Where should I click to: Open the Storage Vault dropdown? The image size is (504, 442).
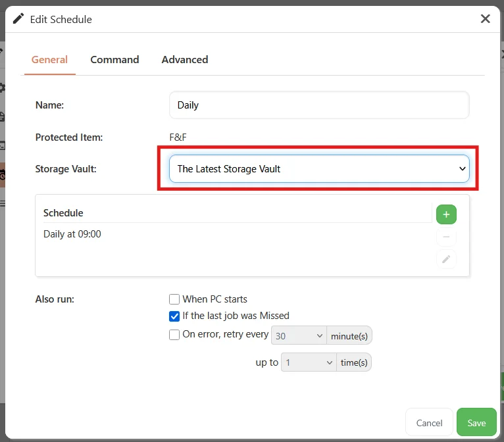click(x=319, y=168)
